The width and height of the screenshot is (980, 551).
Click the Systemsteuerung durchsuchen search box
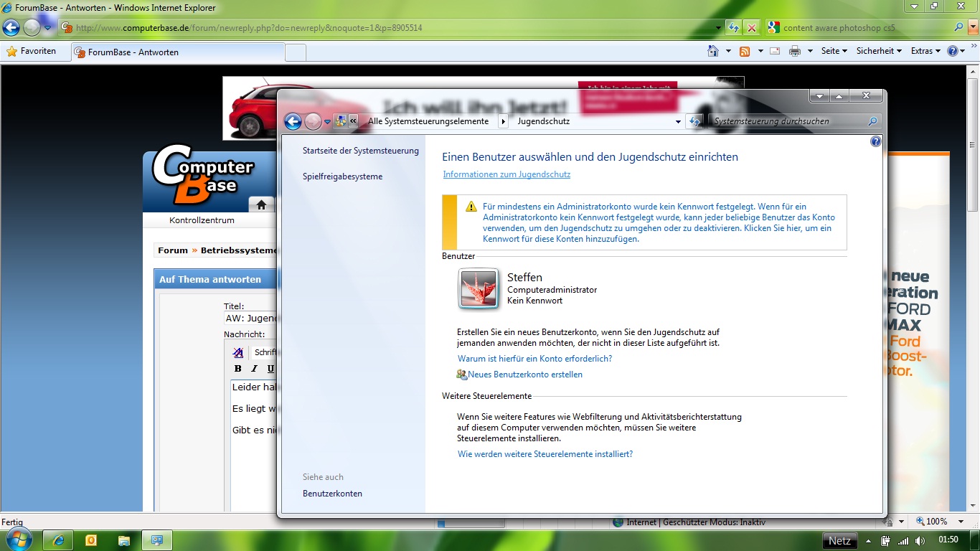click(x=788, y=121)
